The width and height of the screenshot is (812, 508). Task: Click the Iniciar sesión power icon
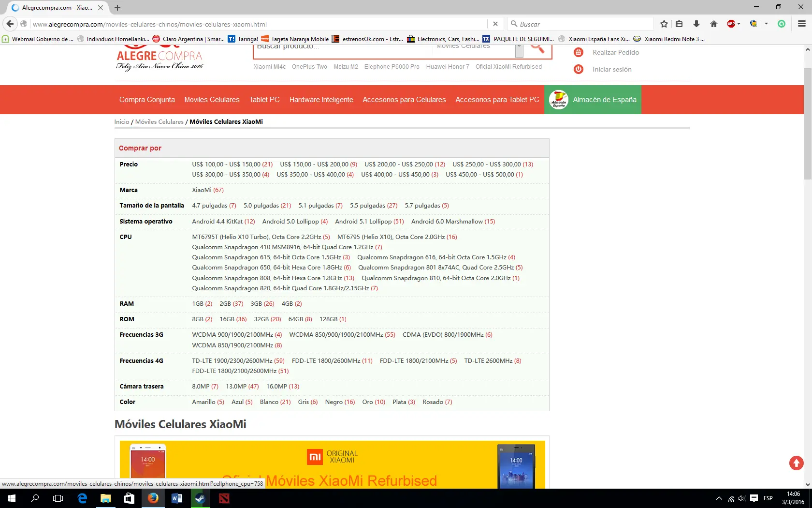(x=579, y=69)
